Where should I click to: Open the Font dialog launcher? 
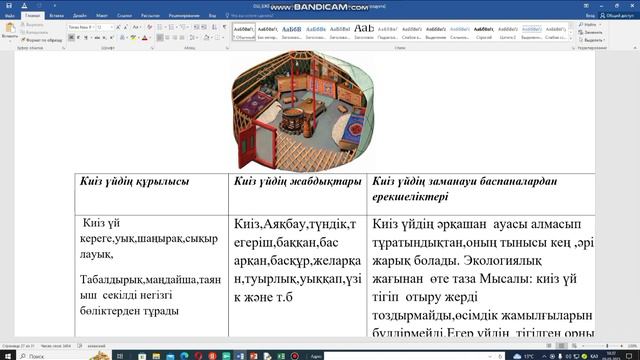[152, 48]
